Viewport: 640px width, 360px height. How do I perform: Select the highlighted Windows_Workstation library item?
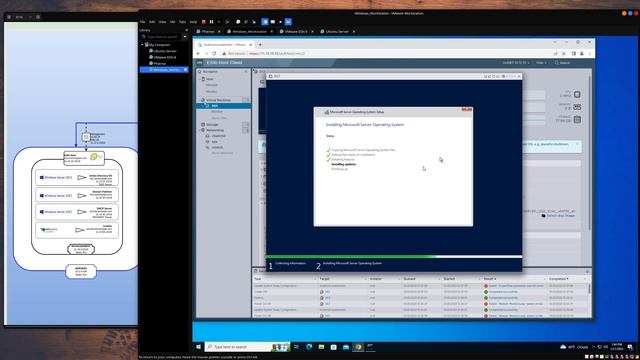tap(164, 70)
